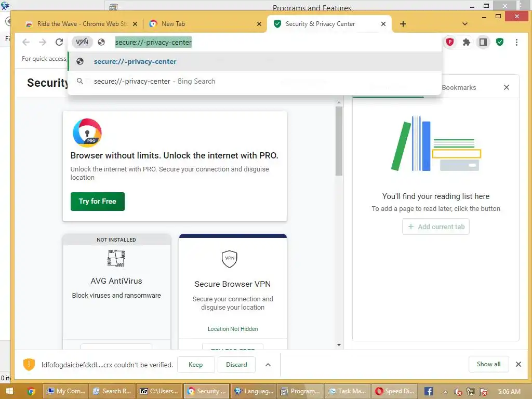Open the Opera Speed Dial taskbar item
The image size is (532, 399).
[394, 391]
